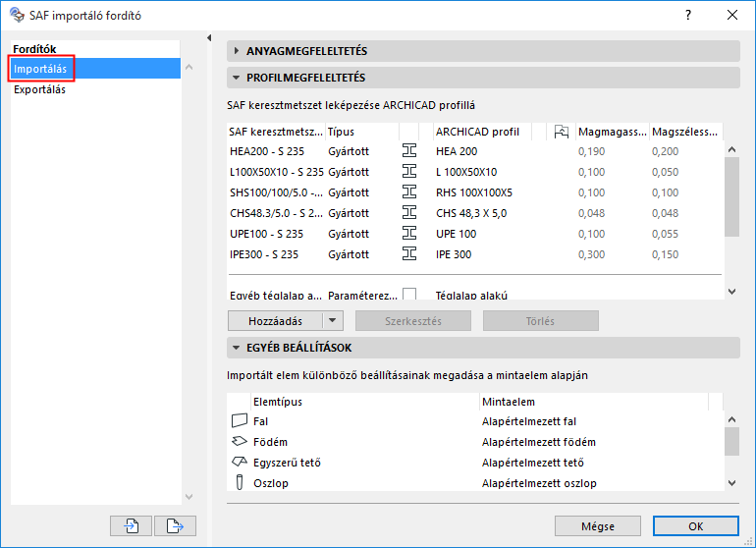756x548 pixels.
Task: Click the column icon beside Oszlop
Action: point(240,482)
